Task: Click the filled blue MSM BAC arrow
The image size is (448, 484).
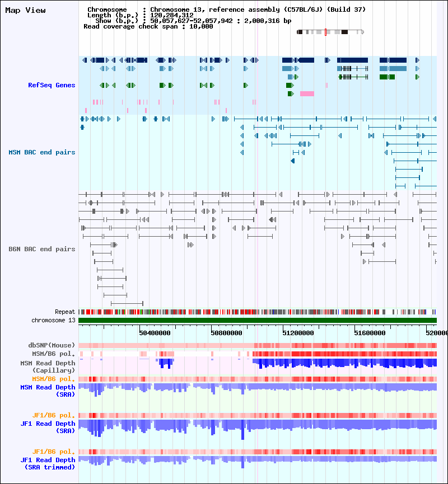Action: point(292,161)
